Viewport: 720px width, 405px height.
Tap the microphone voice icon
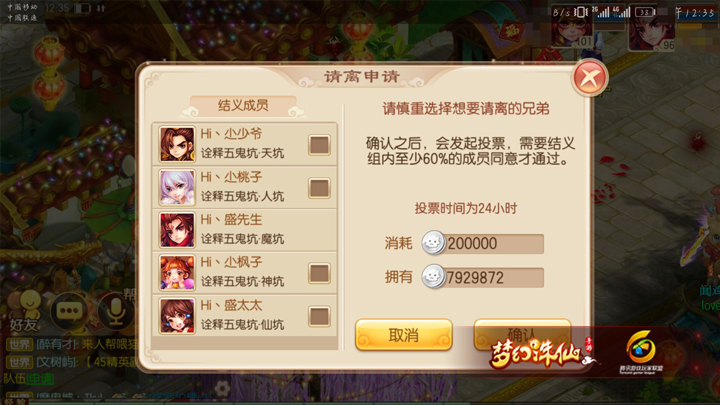(x=115, y=311)
